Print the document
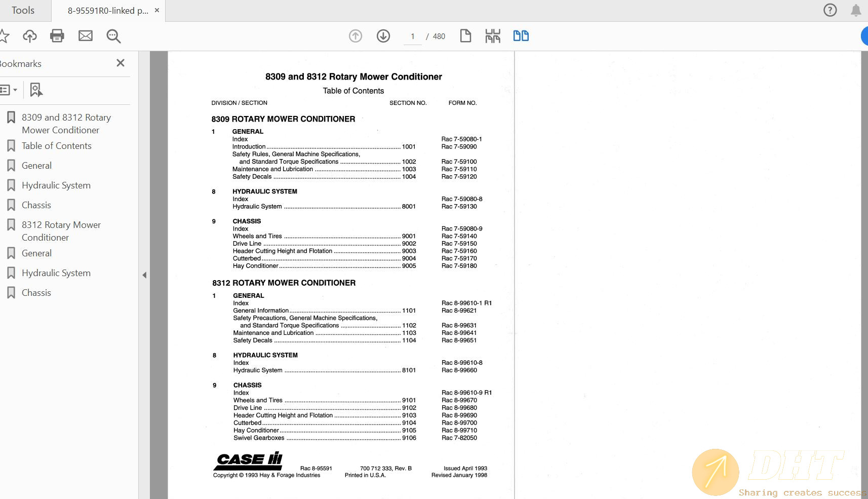 pyautogui.click(x=57, y=35)
